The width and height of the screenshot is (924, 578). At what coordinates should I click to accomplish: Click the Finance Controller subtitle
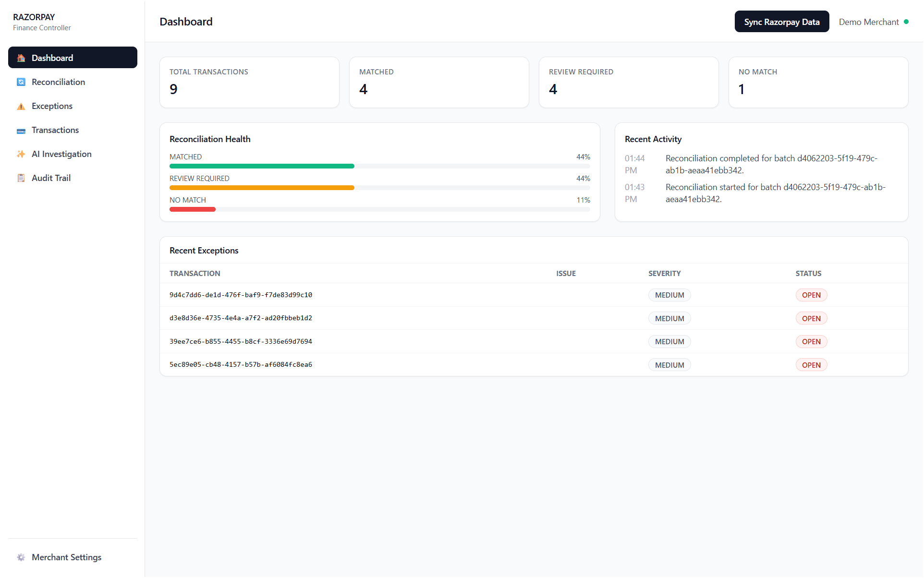pos(42,28)
